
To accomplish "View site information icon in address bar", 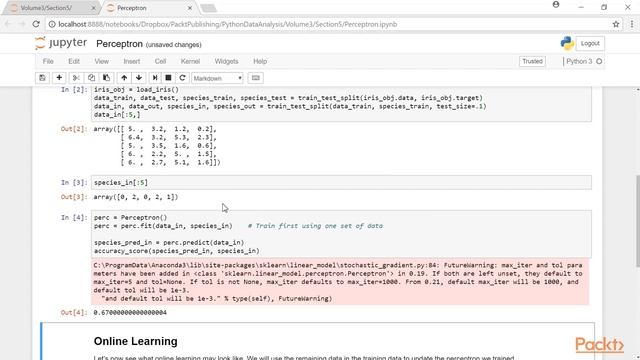I will (x=52, y=24).
